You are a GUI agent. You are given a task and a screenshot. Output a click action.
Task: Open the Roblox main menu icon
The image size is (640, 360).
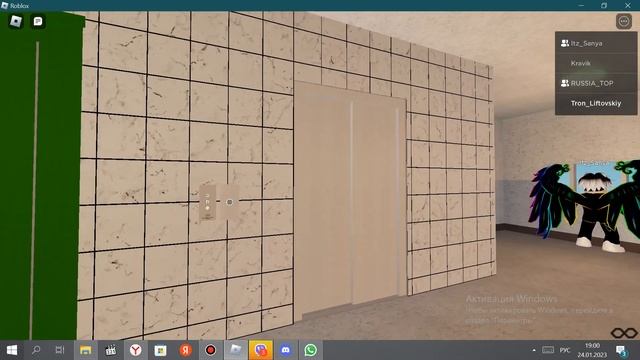pyautogui.click(x=16, y=21)
